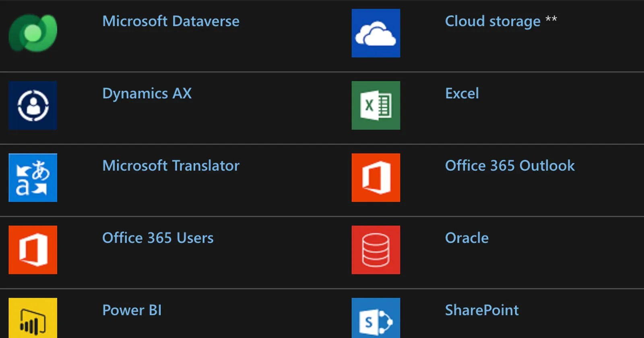
Task: Open the Dynamics AX link
Action: tap(147, 94)
